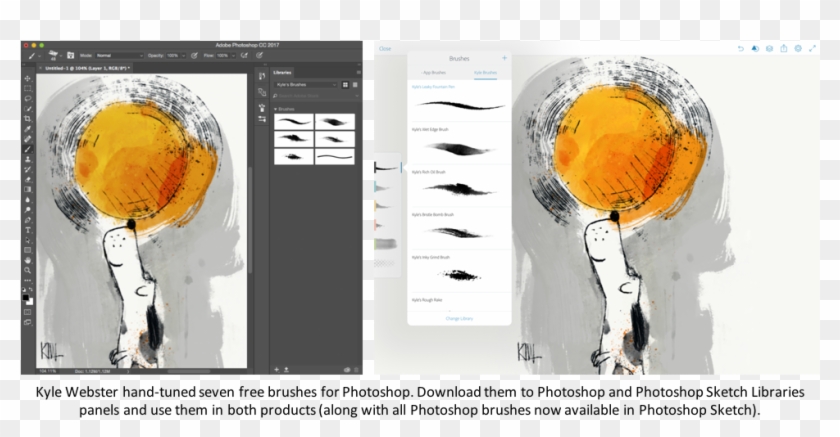The image size is (840, 437).
Task: Select the Gradient tool
Action: coord(27,190)
